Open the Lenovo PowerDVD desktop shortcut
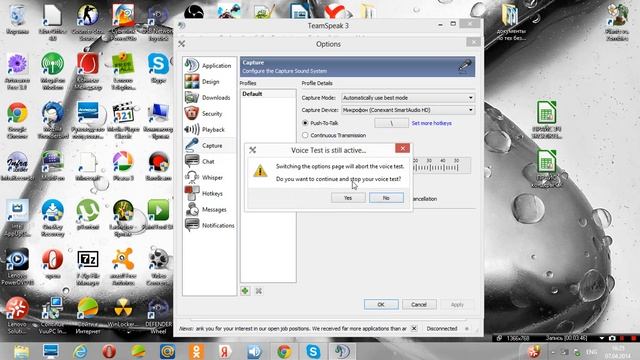 pyautogui.click(x=17, y=267)
